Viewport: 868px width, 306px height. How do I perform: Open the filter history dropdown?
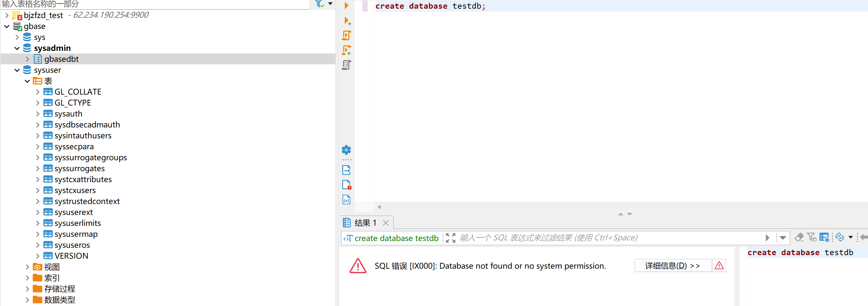tap(783, 238)
